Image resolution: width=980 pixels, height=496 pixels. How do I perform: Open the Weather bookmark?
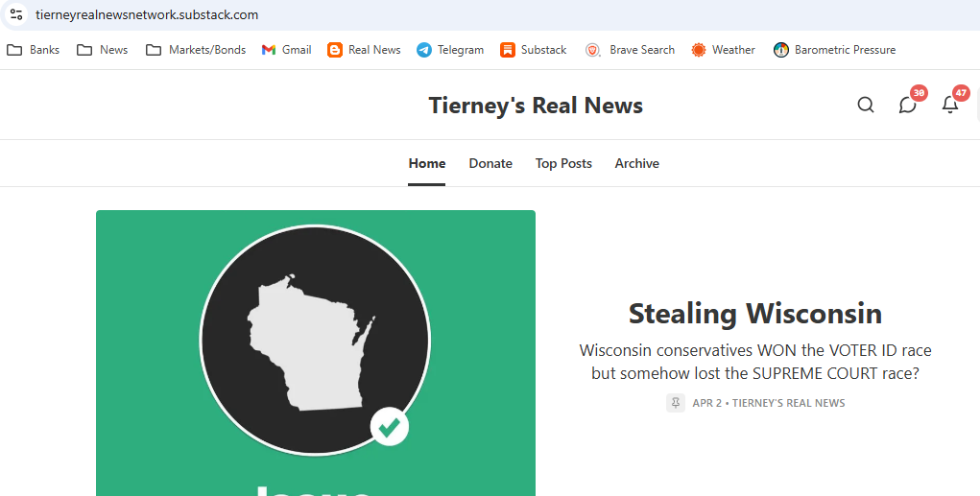pyautogui.click(x=723, y=50)
